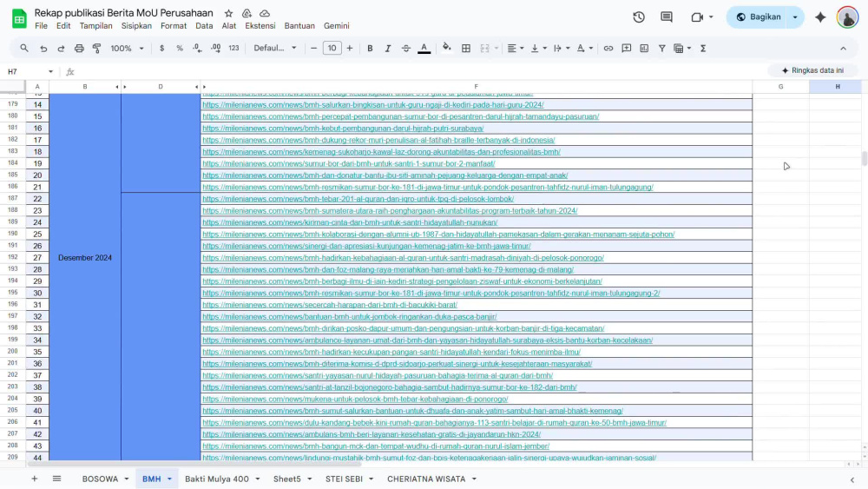The height and width of the screenshot is (489, 868).
Task: Open the share options arrow
Action: [x=795, y=17]
